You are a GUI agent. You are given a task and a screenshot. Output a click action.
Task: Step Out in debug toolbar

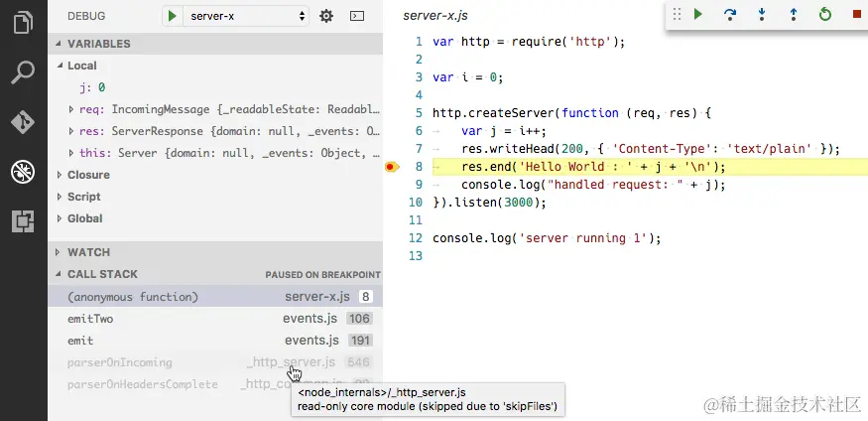pos(794,15)
